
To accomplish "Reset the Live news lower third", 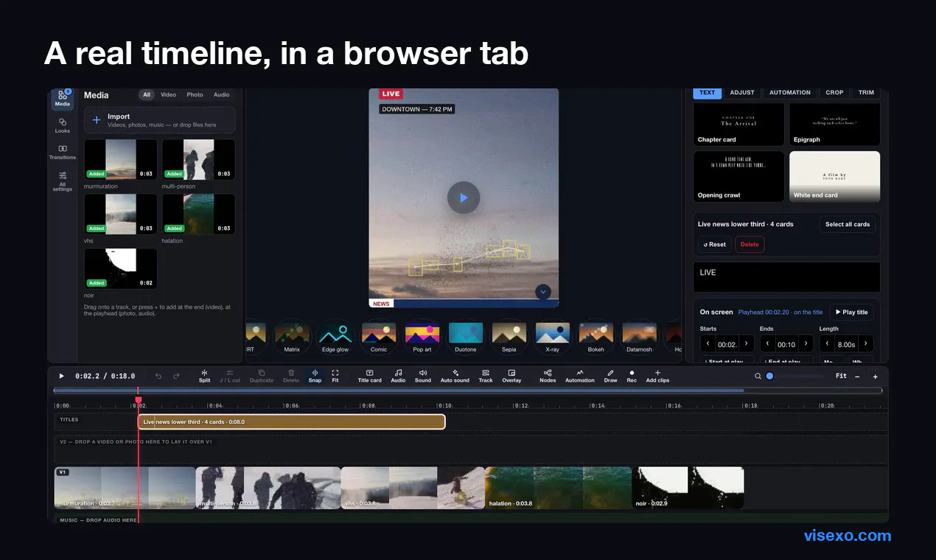I will pyautogui.click(x=715, y=245).
